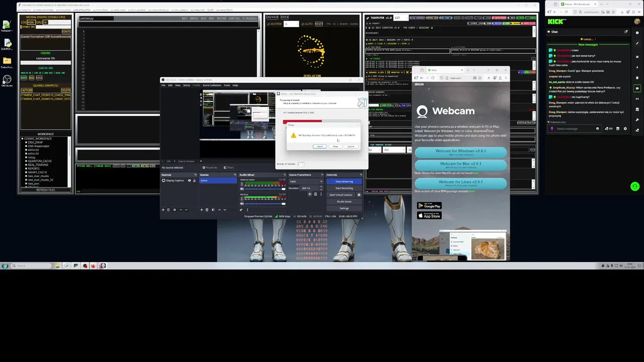Toggle visibility eye of Display Capture source

tap(189, 180)
